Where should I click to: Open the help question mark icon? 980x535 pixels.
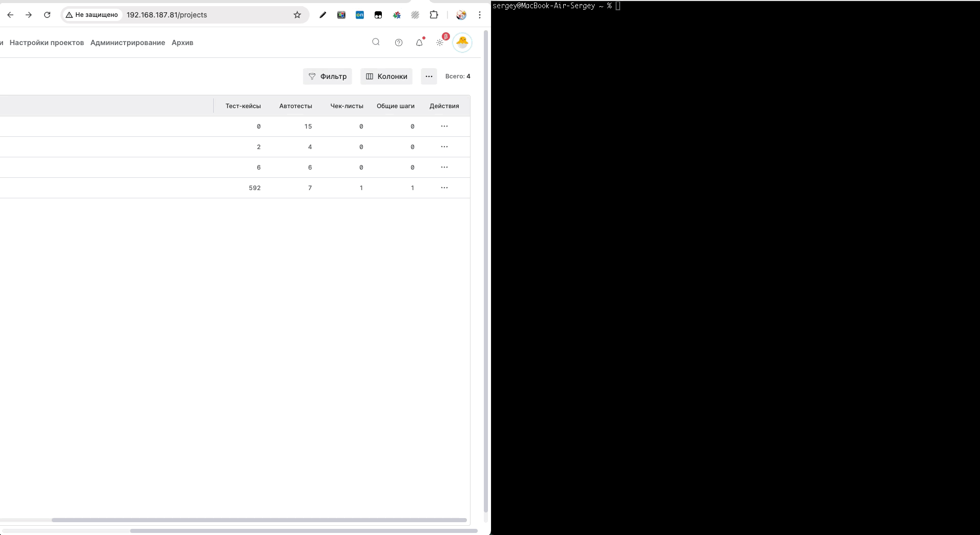click(x=399, y=43)
